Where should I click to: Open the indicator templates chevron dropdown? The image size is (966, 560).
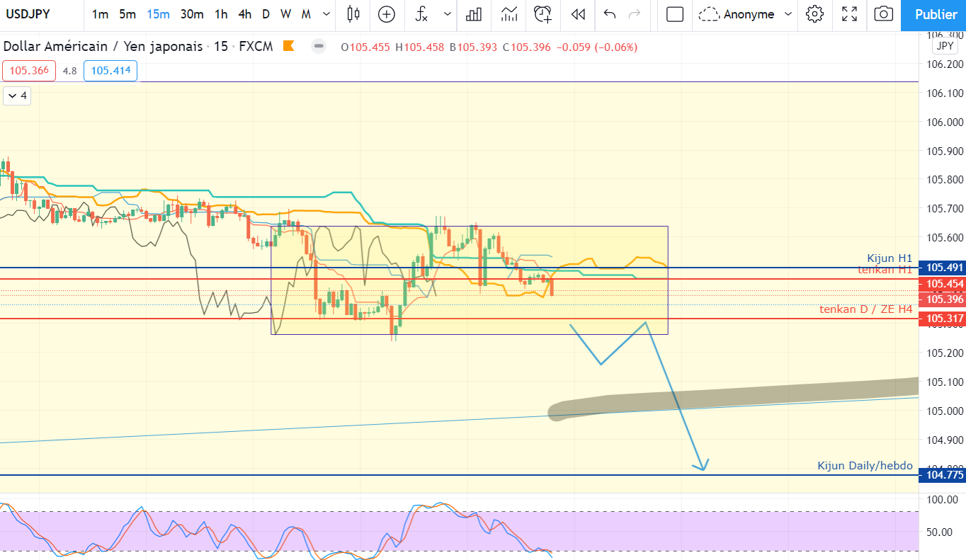click(447, 14)
